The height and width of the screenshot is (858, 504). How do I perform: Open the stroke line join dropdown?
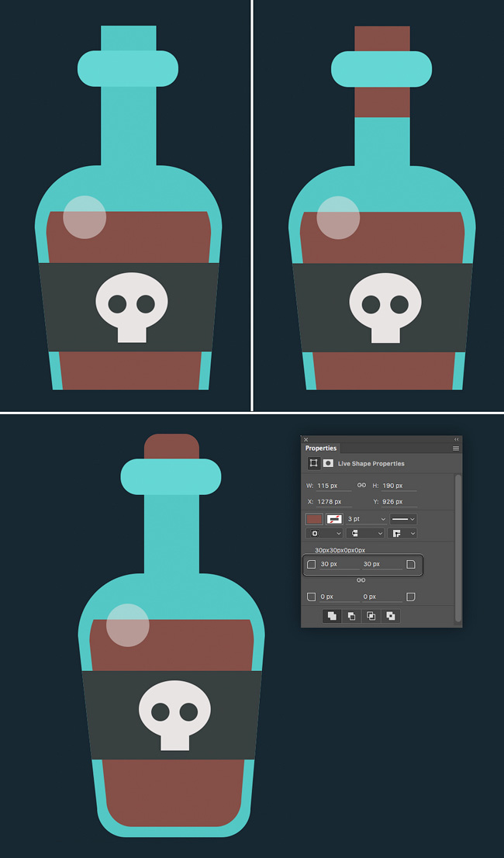[x=402, y=533]
